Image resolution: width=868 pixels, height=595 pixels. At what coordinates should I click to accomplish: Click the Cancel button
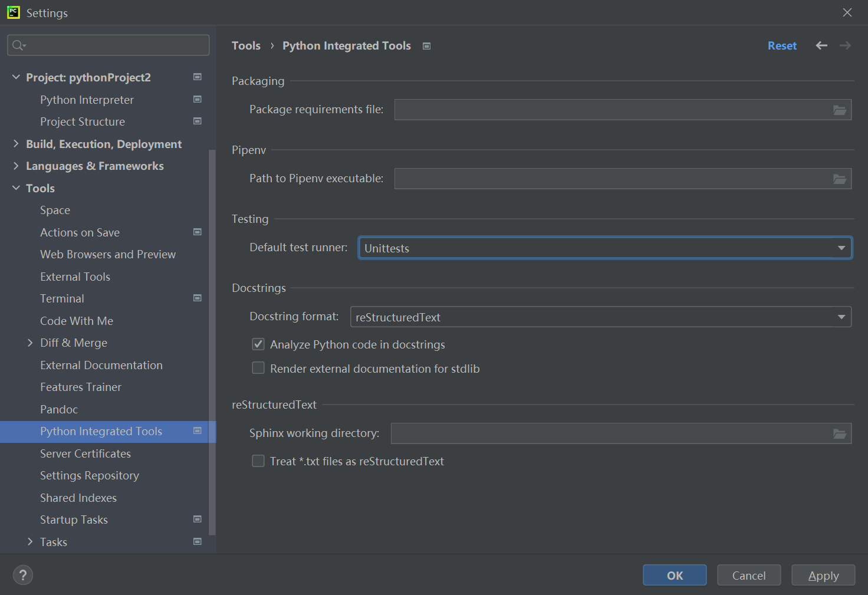pyautogui.click(x=749, y=575)
